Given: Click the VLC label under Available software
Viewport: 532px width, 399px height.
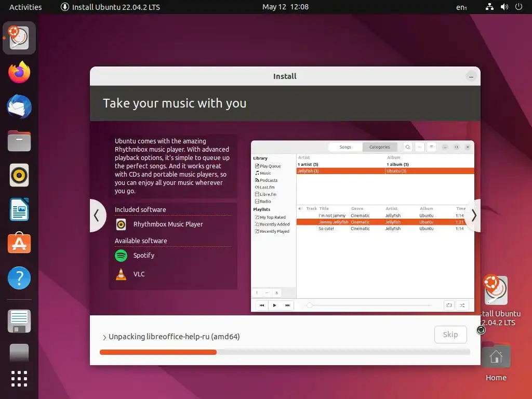Looking at the screenshot, I should click(139, 274).
